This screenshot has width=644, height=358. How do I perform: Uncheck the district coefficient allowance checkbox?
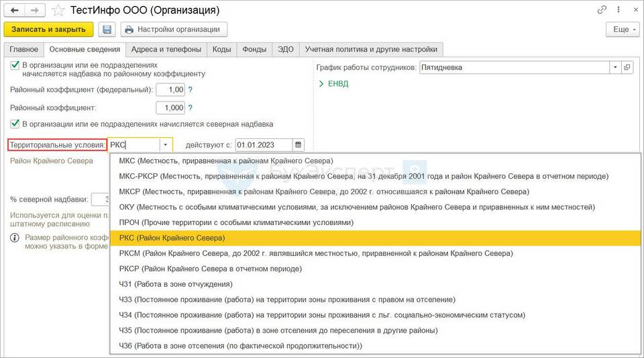(15, 65)
